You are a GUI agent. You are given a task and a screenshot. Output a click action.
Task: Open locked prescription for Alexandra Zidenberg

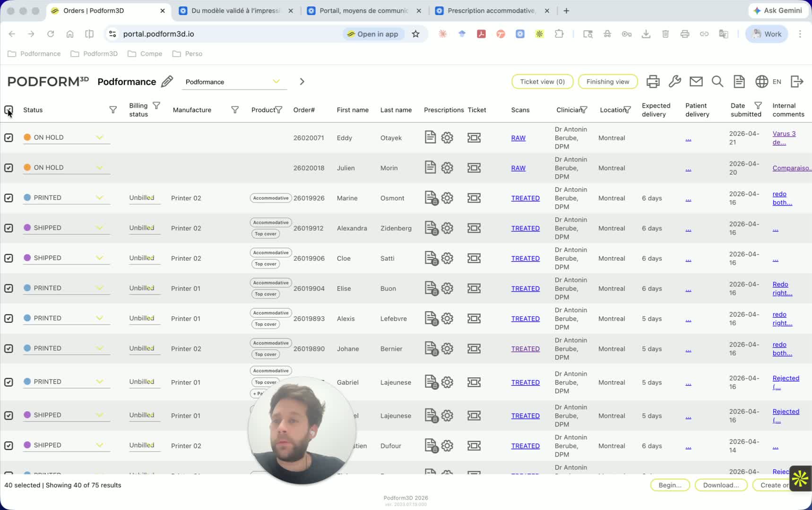(431, 228)
